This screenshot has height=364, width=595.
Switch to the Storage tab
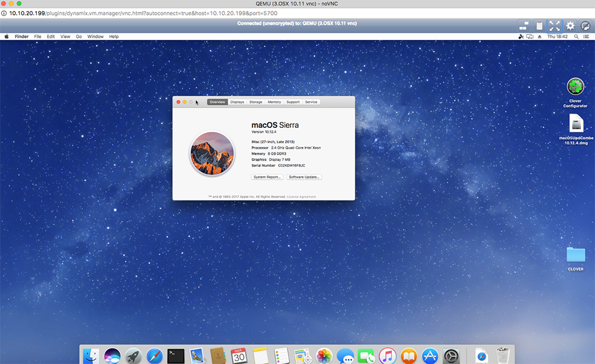[256, 102]
